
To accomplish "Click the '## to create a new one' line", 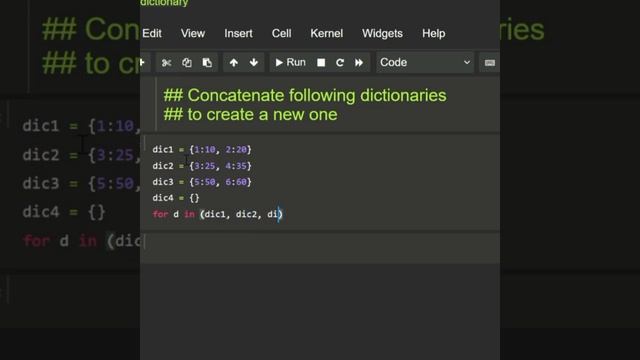I will [x=251, y=115].
